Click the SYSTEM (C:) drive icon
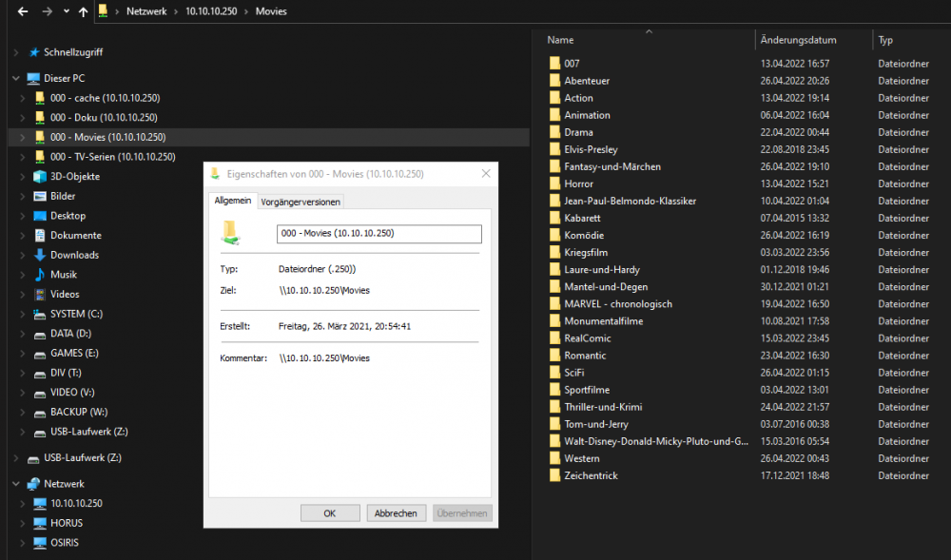This screenshot has height=560, width=951. click(40, 314)
